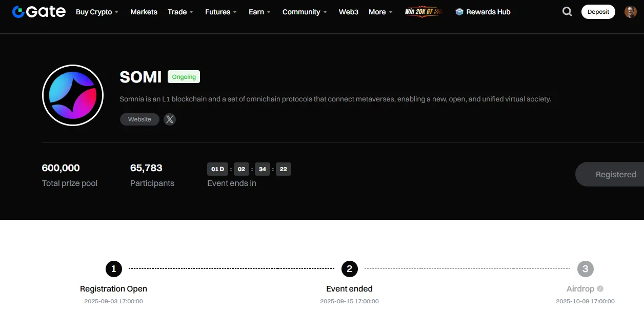
Task: Open the Markets page
Action: 144,12
